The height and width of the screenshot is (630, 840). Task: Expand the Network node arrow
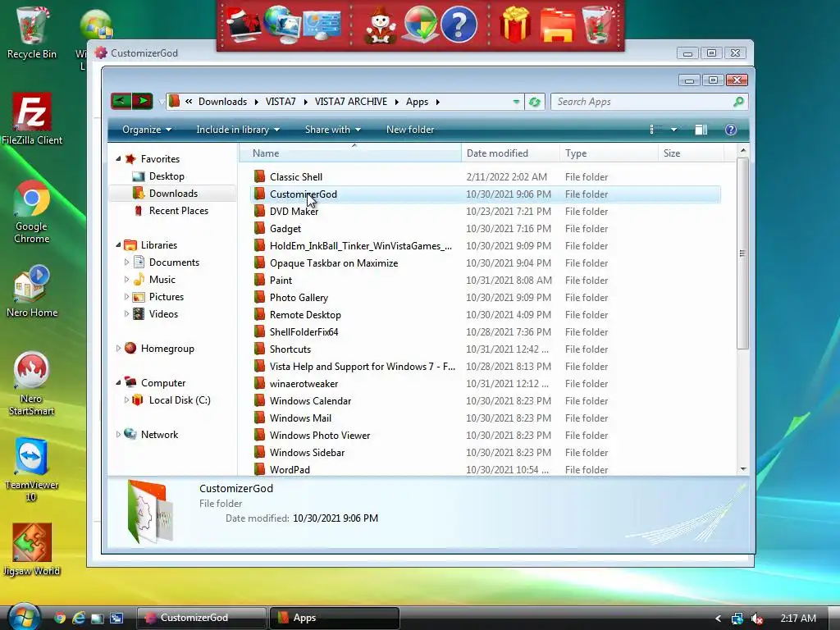pyautogui.click(x=118, y=435)
